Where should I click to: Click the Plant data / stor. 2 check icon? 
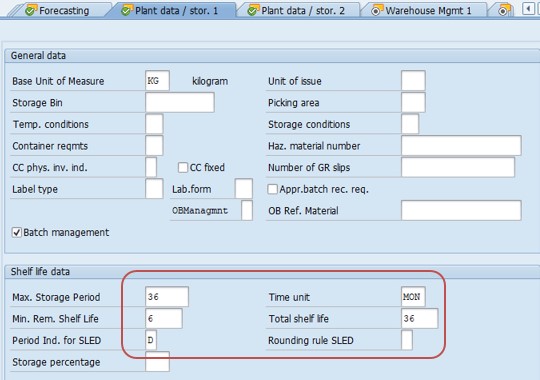(x=253, y=10)
